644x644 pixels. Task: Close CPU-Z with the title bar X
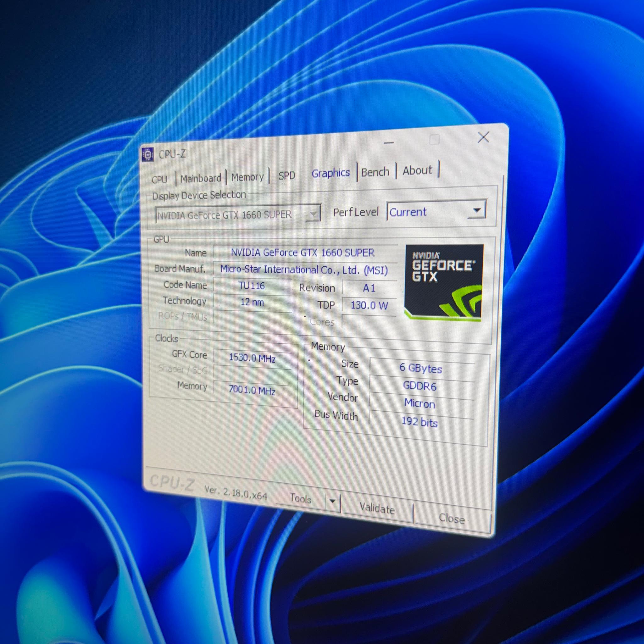tap(483, 137)
